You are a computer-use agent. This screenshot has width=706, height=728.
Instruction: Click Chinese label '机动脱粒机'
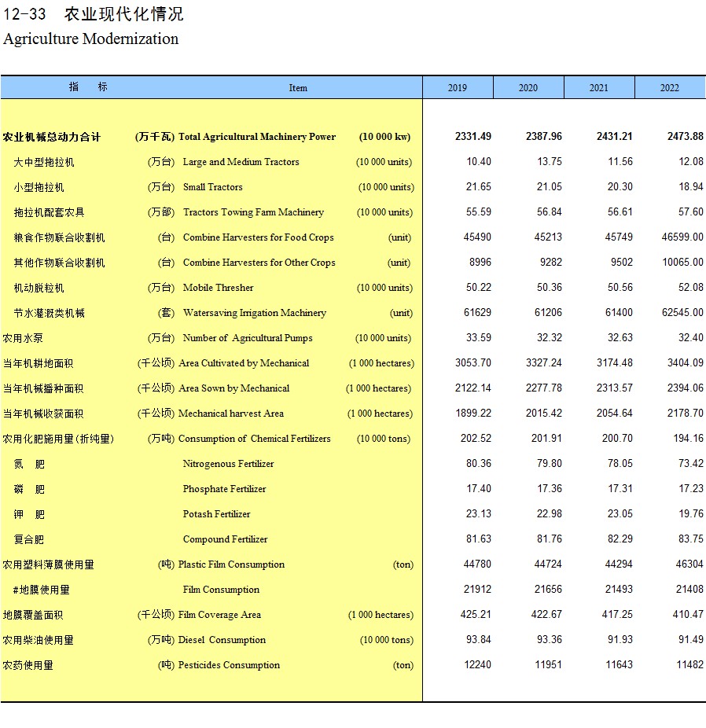39,288
